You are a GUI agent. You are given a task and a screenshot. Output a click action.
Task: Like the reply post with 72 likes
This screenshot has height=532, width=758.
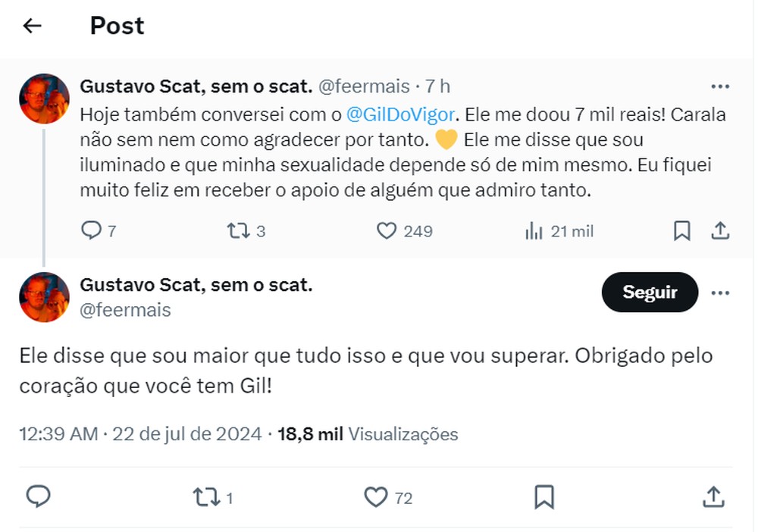pyautogui.click(x=375, y=498)
